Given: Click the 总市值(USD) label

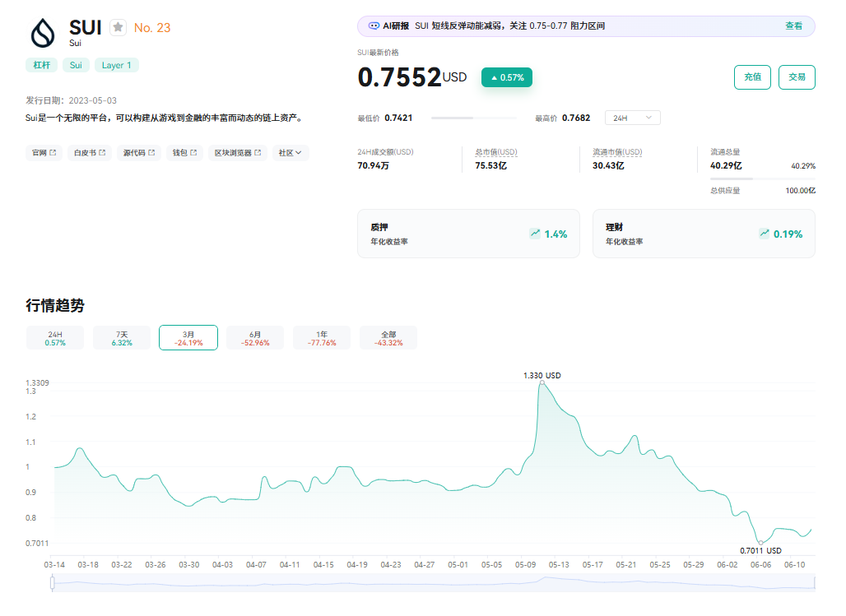Looking at the screenshot, I should coord(496,152).
